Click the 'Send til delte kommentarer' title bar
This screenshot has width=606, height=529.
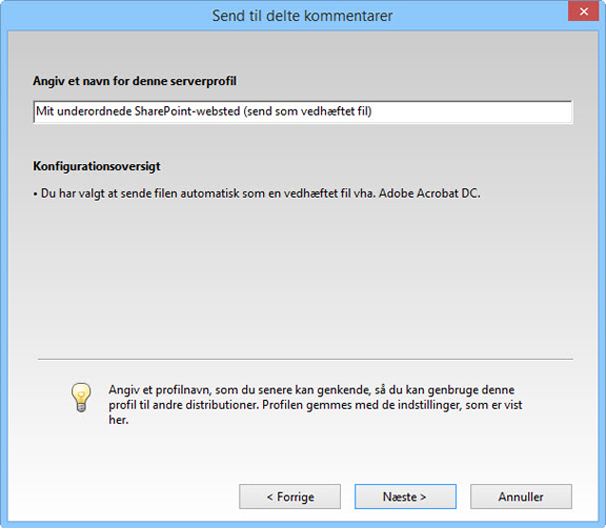pyautogui.click(x=302, y=16)
